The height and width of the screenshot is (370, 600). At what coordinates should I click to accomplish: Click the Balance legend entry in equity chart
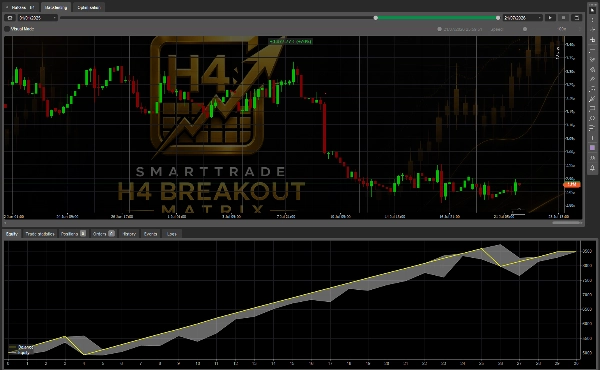pyautogui.click(x=21, y=347)
